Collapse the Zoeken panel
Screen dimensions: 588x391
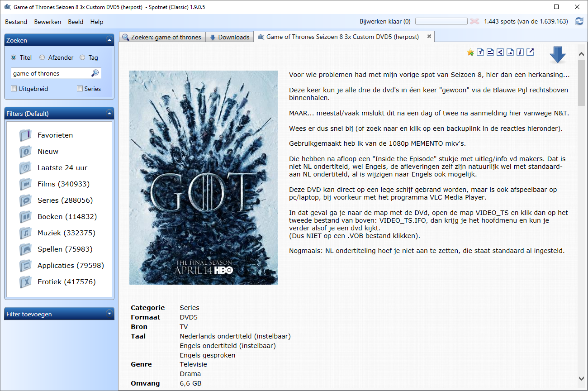(x=109, y=40)
